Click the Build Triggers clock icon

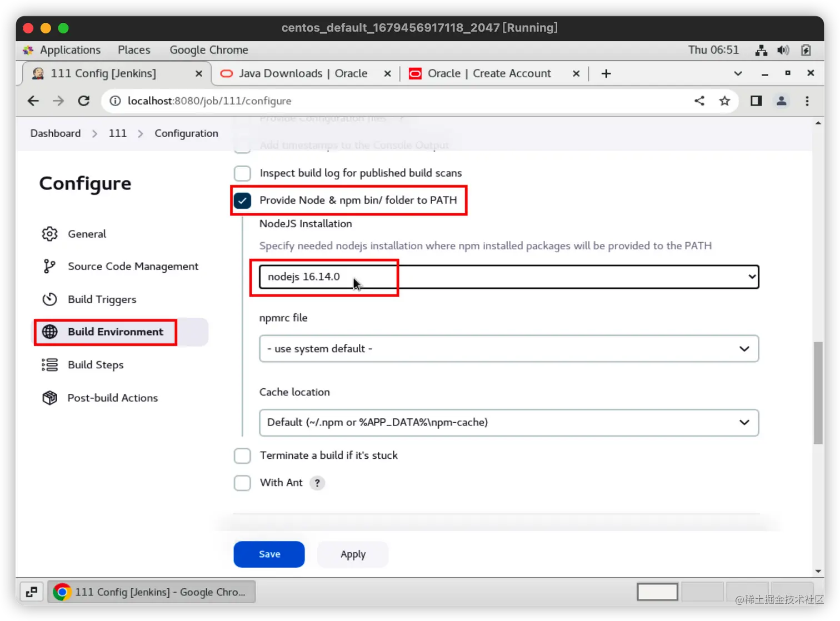49,299
